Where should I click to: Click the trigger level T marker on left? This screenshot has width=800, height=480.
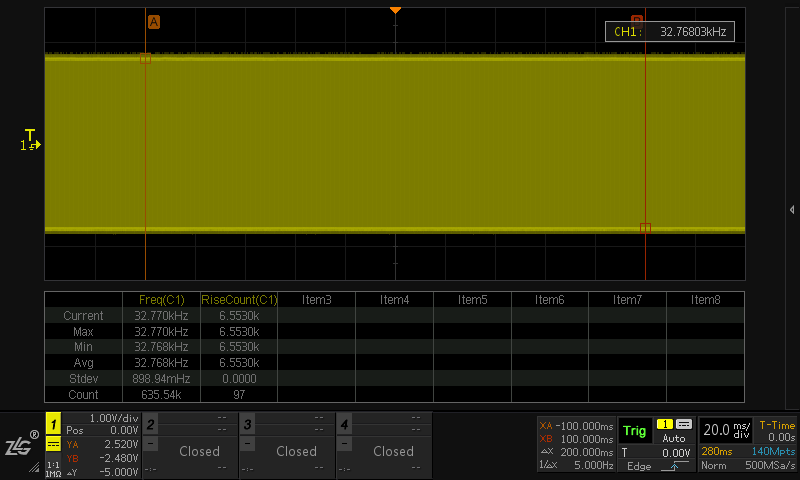coord(31,137)
